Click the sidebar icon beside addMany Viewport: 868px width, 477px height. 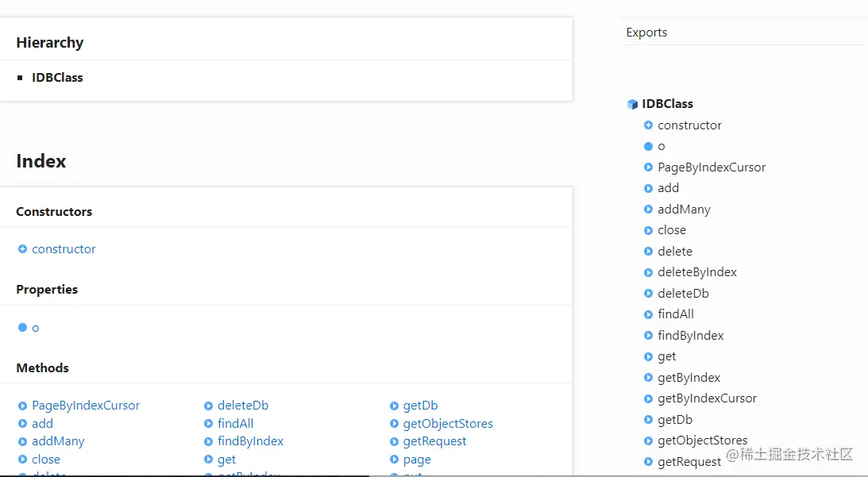click(x=648, y=210)
